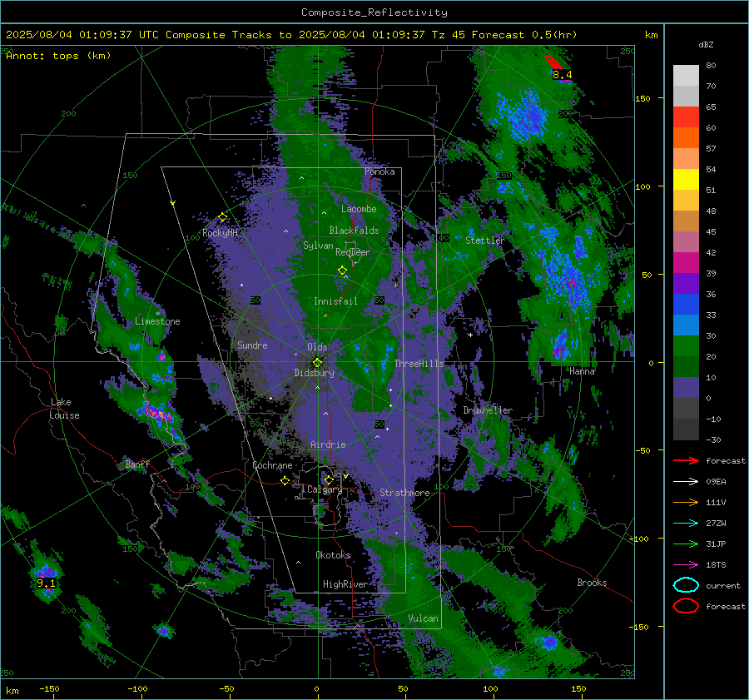Click the ThreeHills town label

click(419, 364)
